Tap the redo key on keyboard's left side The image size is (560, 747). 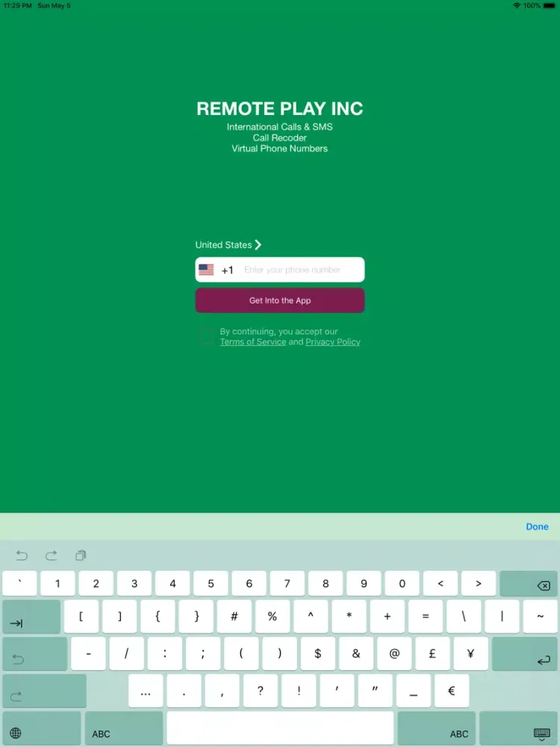pyautogui.click(x=44, y=691)
